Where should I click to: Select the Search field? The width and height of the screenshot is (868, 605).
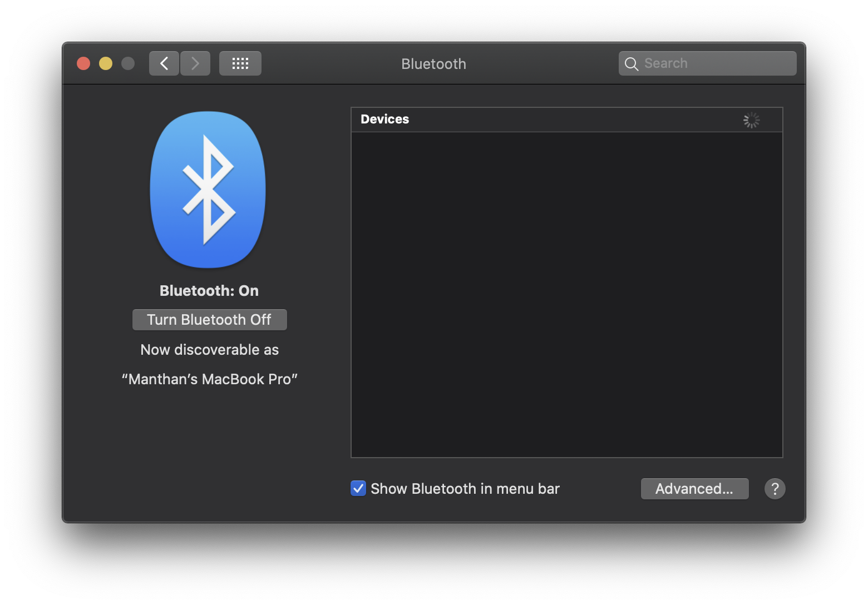point(707,63)
